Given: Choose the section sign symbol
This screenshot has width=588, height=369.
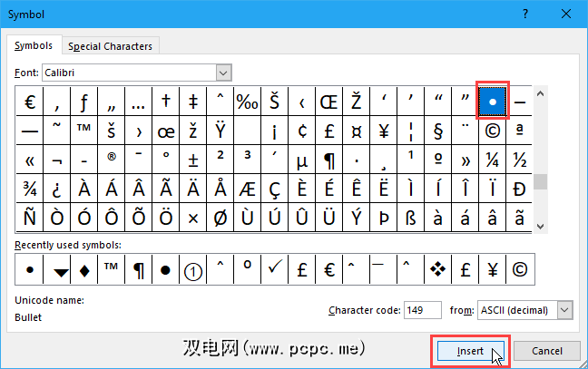Looking at the screenshot, I should [x=437, y=131].
